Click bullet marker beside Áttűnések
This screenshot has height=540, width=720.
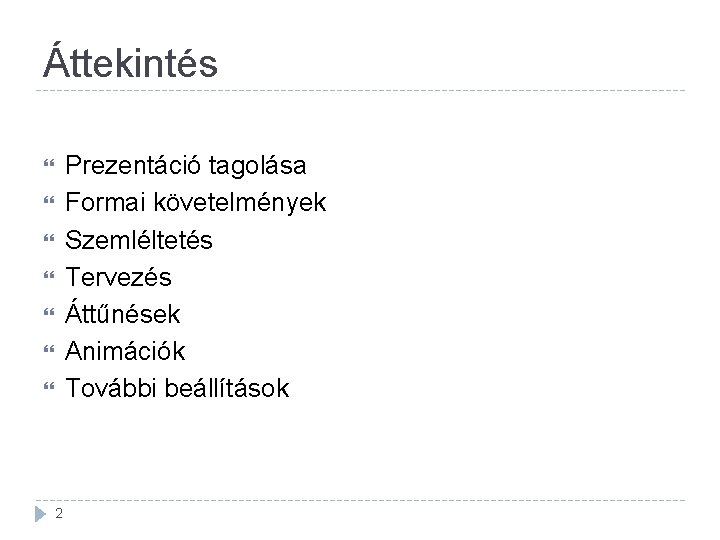point(43,314)
